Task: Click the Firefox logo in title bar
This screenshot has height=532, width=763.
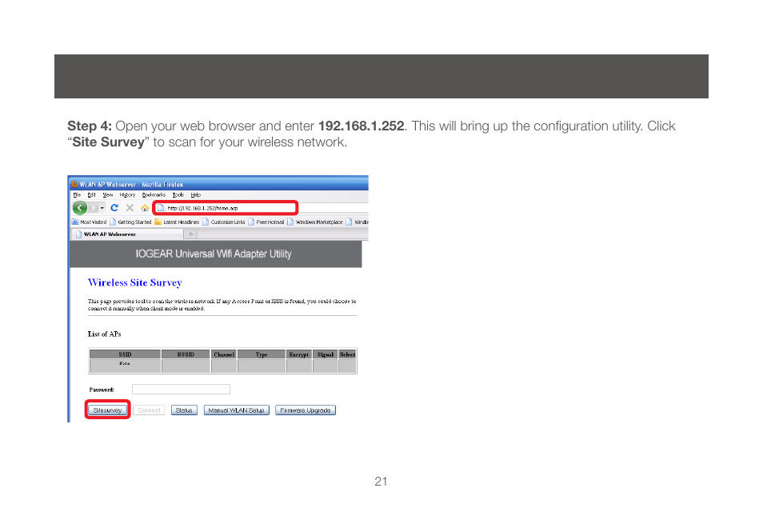Action: coord(74,184)
